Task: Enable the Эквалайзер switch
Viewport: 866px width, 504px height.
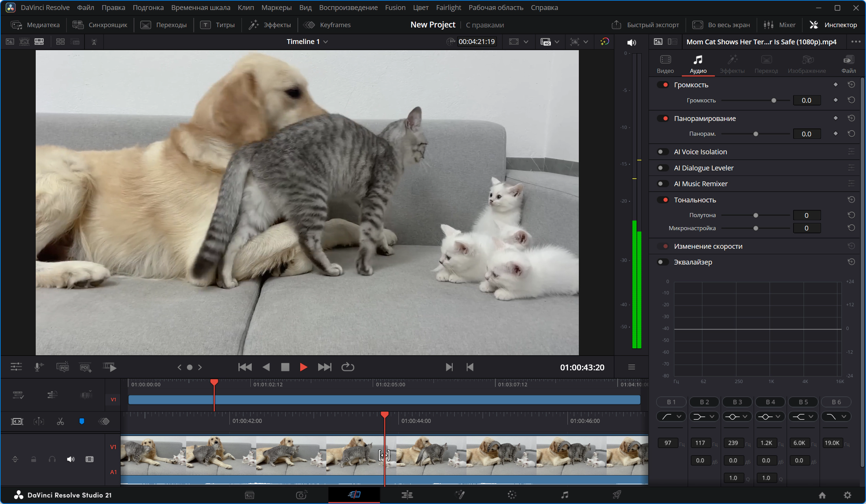Action: click(663, 262)
